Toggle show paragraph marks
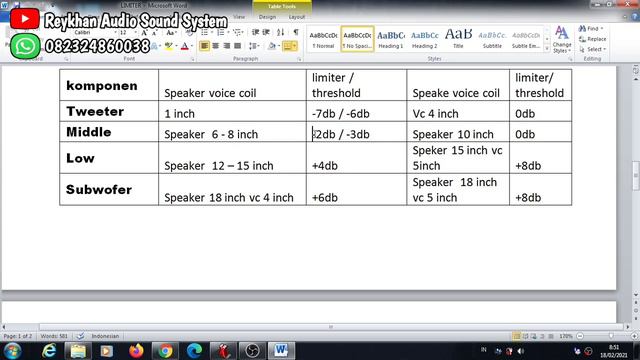 click(x=296, y=33)
